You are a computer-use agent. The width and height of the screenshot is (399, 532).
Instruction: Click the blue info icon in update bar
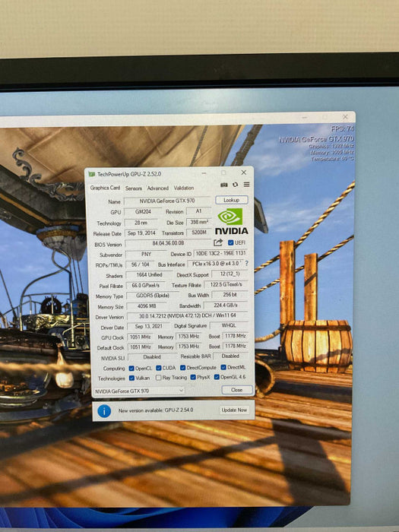click(104, 411)
